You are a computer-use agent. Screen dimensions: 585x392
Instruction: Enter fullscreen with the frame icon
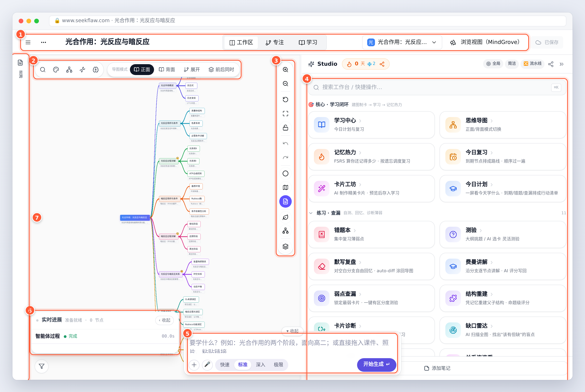(285, 114)
